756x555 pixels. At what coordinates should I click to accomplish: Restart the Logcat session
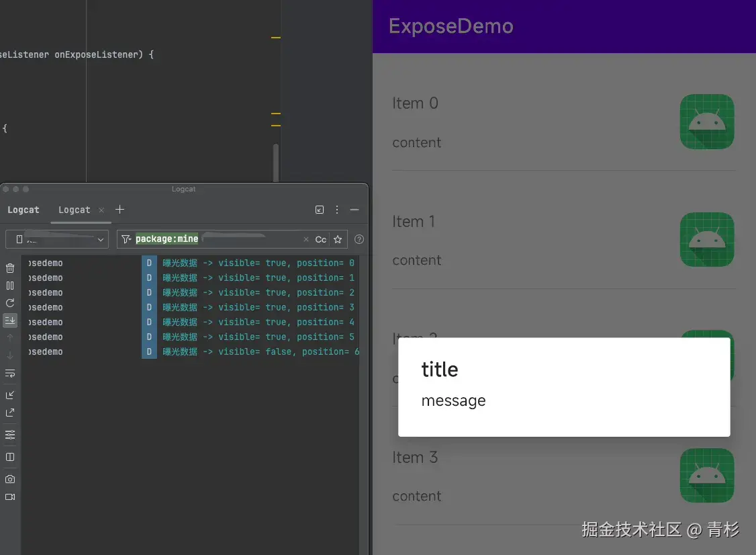(10, 303)
